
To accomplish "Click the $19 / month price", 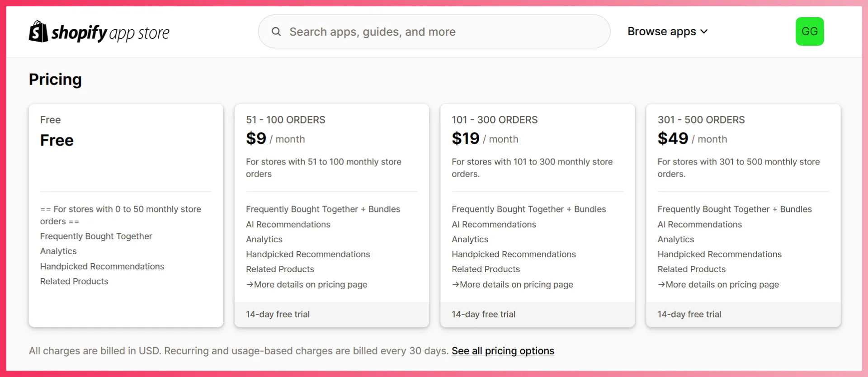I will (485, 139).
